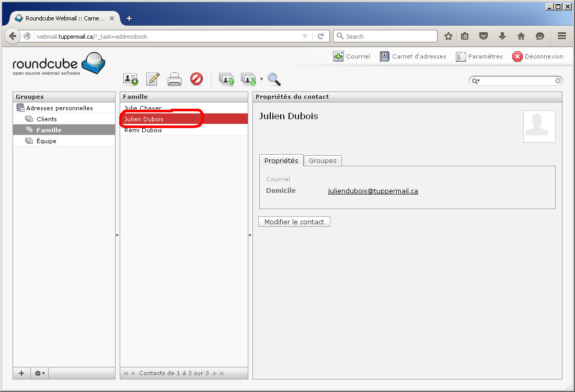Open Paramètres in the top navigation

479,56
